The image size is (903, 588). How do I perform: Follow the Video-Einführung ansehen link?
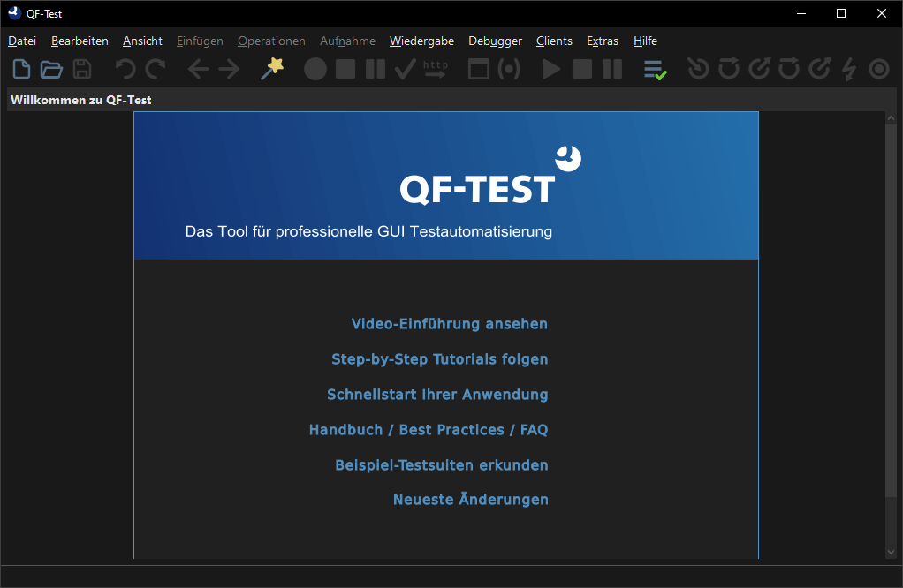449,324
